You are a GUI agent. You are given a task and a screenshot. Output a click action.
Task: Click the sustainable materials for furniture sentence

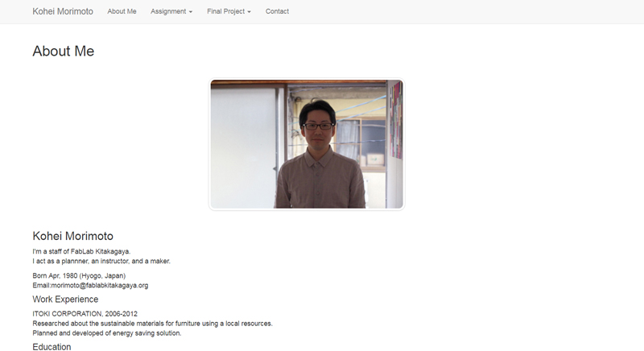pos(152,324)
